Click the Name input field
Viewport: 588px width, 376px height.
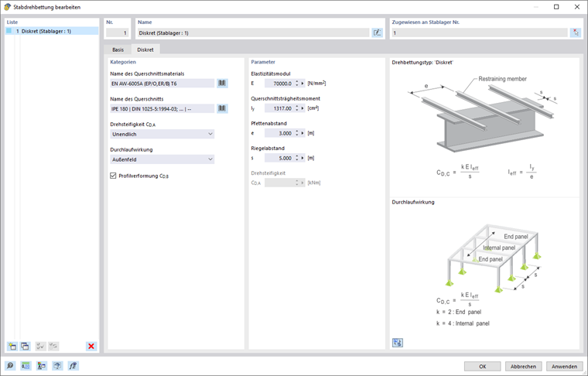253,33
